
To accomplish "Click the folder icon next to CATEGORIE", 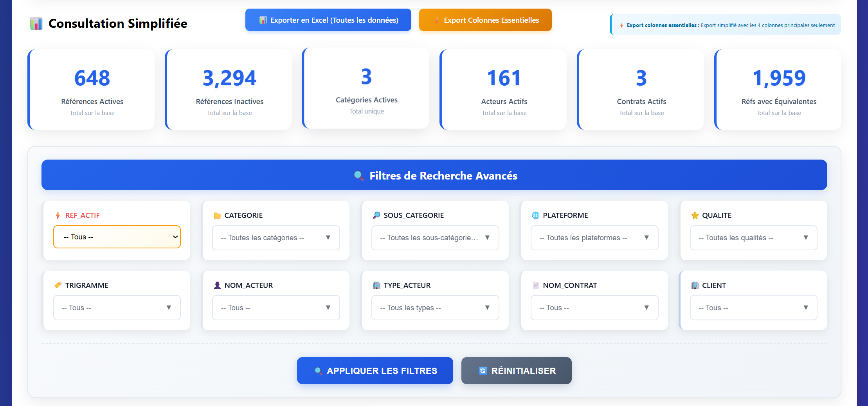I will pyautogui.click(x=218, y=216).
